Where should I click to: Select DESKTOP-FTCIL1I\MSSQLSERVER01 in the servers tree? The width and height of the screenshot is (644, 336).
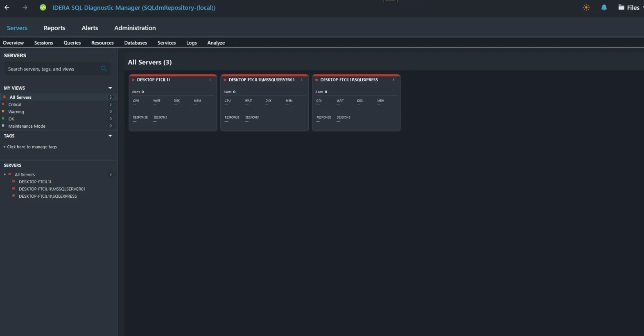click(x=52, y=189)
